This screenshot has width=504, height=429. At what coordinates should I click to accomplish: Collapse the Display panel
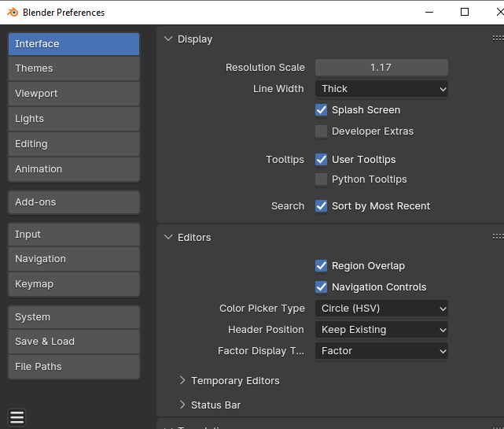(x=168, y=39)
